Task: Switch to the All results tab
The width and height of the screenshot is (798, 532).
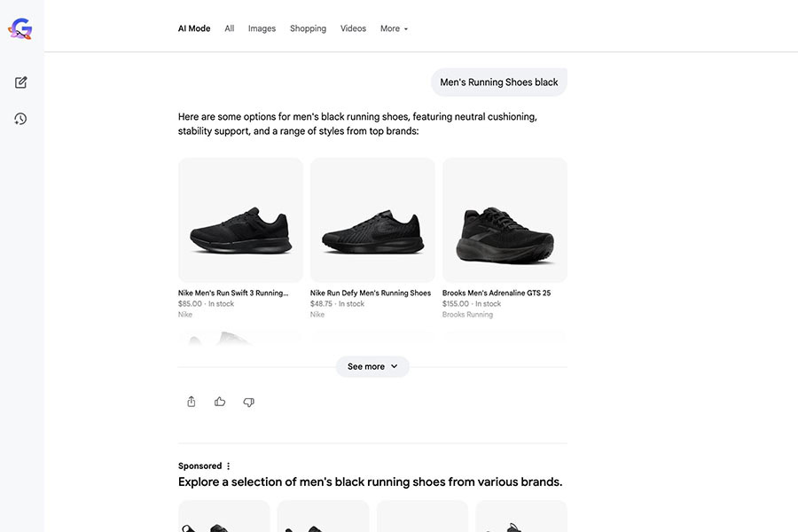Action: [x=230, y=28]
